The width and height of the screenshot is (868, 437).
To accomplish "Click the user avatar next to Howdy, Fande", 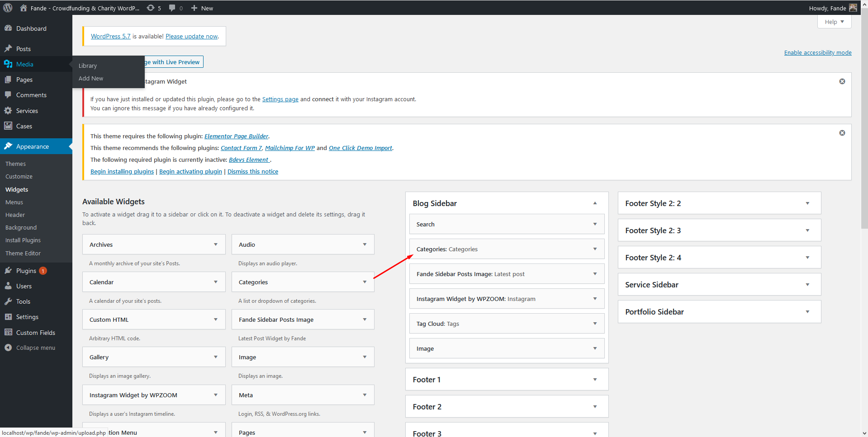I will pos(853,8).
